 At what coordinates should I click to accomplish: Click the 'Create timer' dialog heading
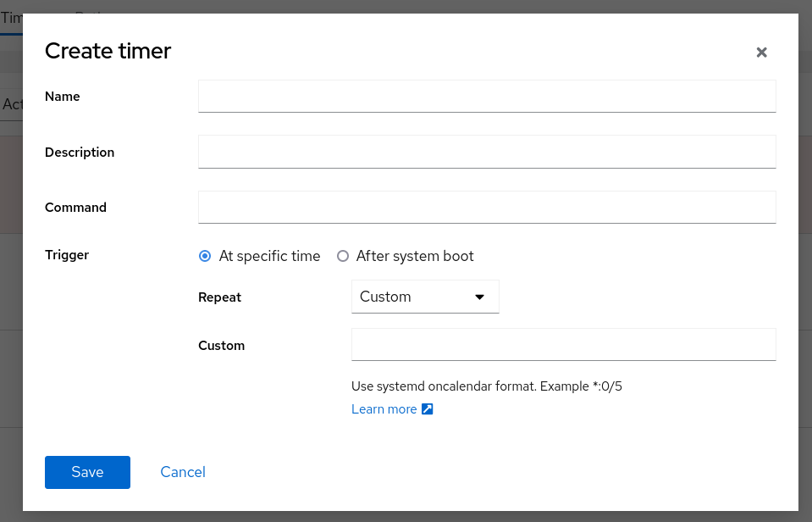click(x=108, y=51)
